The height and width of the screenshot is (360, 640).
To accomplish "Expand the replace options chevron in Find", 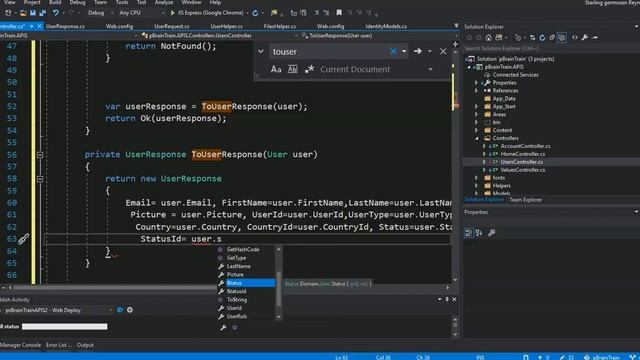I will [x=260, y=51].
